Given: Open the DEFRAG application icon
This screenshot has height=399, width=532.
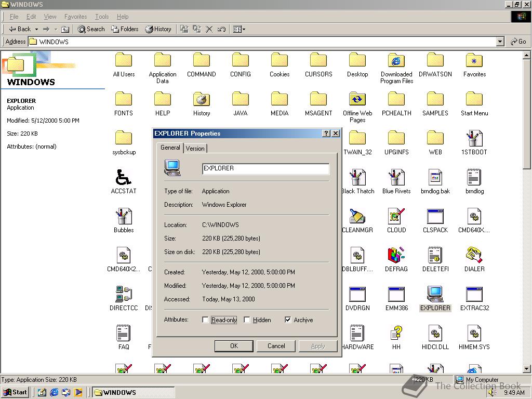Looking at the screenshot, I should pyautogui.click(x=396, y=256).
